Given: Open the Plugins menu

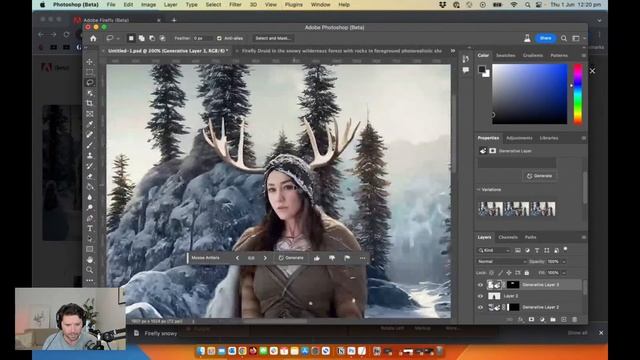Looking at the screenshot, I should coord(294,5).
